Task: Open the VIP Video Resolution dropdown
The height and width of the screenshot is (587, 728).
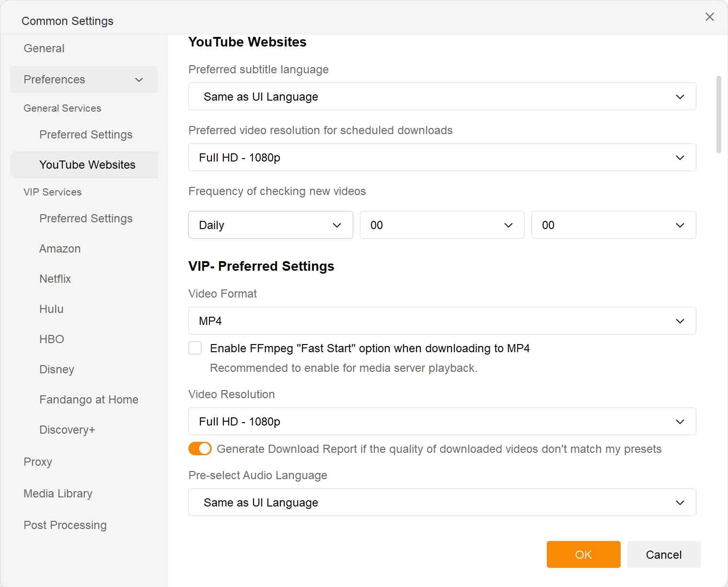Action: coord(441,421)
